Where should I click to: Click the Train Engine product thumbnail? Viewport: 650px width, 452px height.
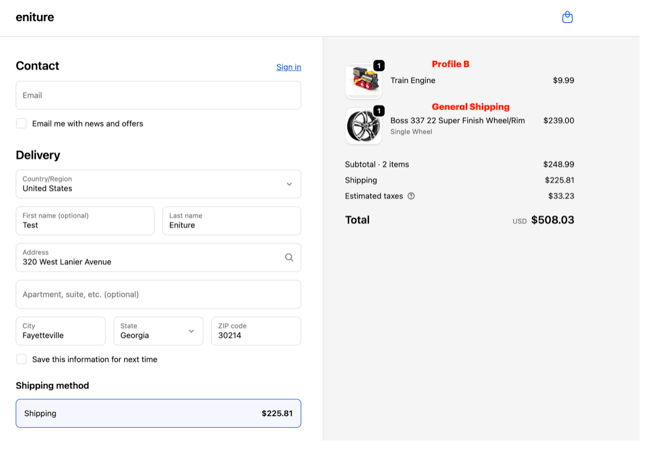pos(362,81)
